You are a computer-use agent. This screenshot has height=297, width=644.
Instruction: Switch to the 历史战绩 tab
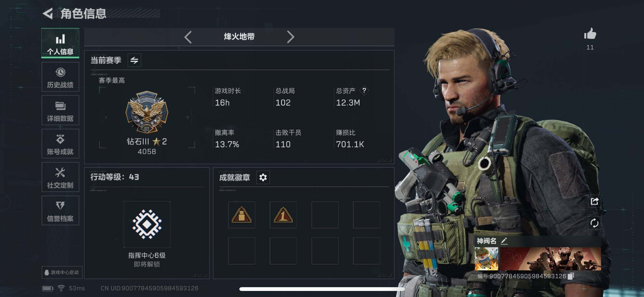tap(60, 77)
